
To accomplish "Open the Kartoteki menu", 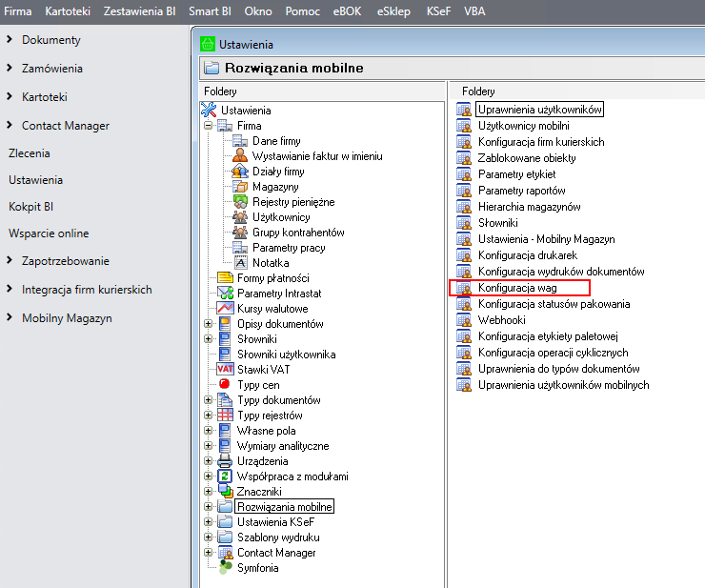I will 68,11.
